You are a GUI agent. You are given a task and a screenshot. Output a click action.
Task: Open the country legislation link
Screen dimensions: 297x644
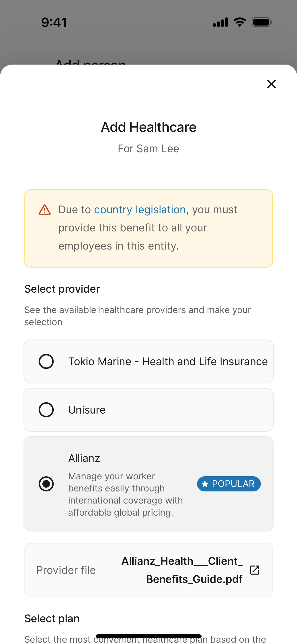pyautogui.click(x=140, y=210)
